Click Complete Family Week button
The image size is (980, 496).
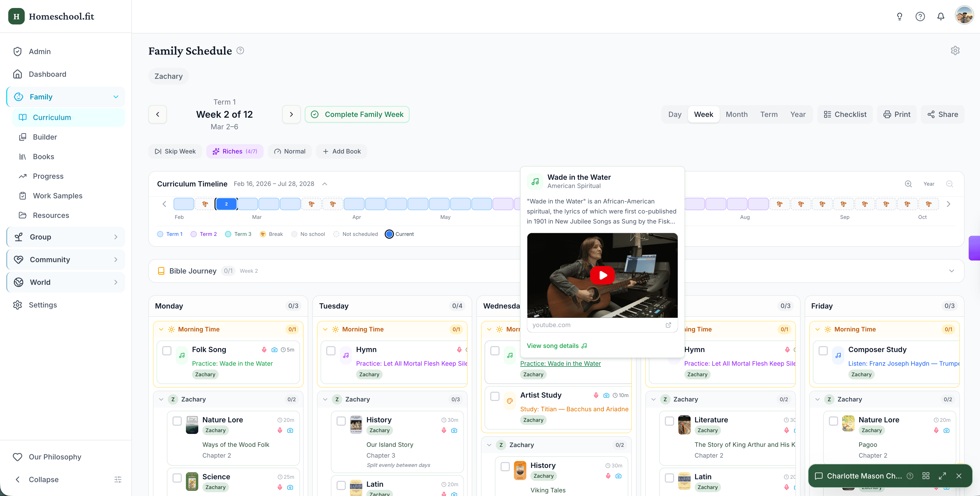357,115
